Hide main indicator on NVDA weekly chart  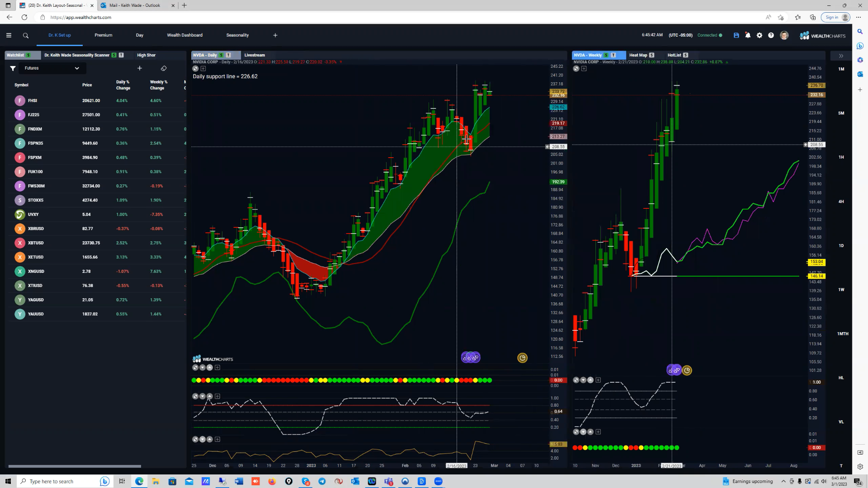576,69
